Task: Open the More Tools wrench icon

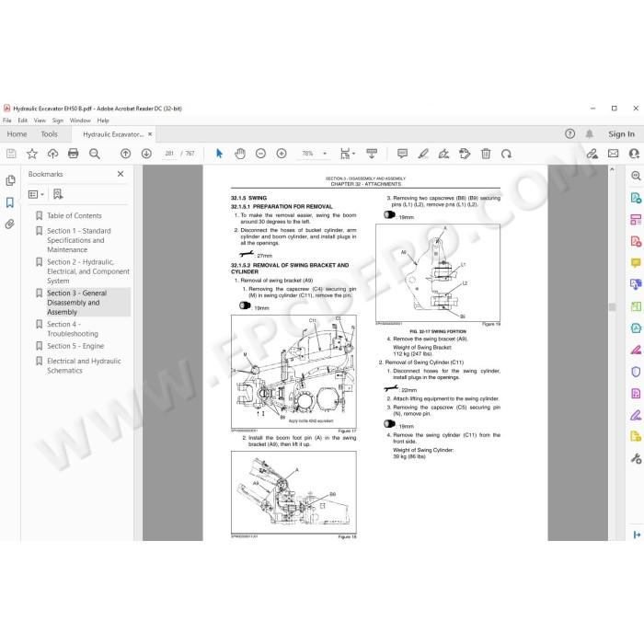Action: pyautogui.click(x=636, y=458)
